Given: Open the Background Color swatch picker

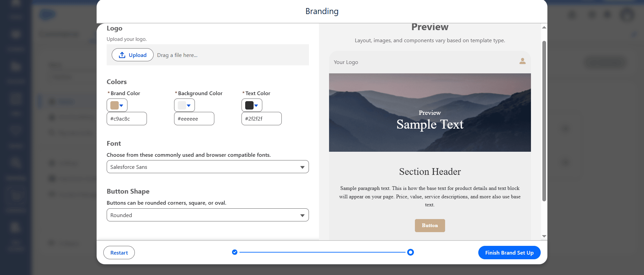Looking at the screenshot, I should (x=184, y=105).
